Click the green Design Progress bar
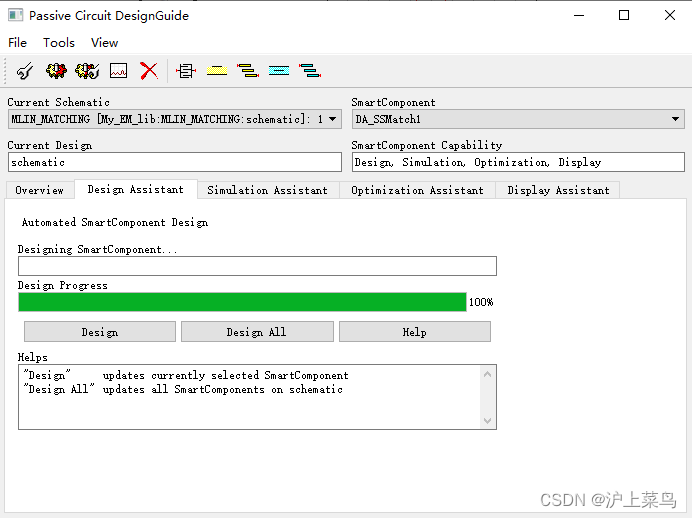Viewport: 692px width, 518px height. [242, 302]
